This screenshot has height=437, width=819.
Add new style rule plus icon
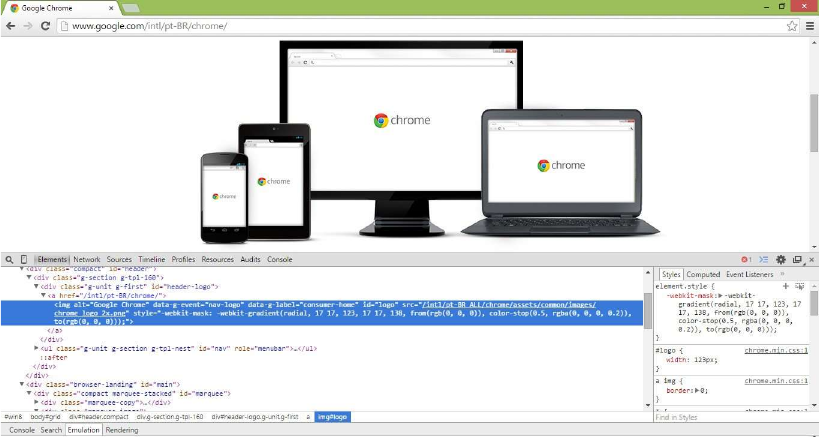coord(786,286)
